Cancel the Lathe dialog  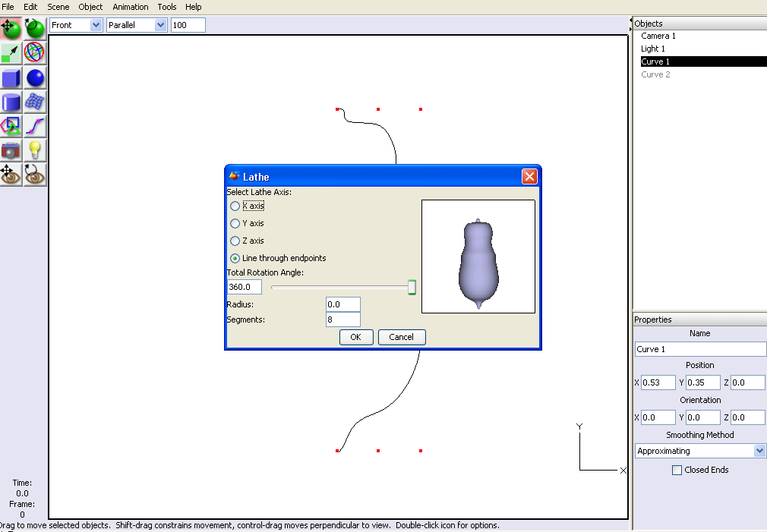(401, 337)
